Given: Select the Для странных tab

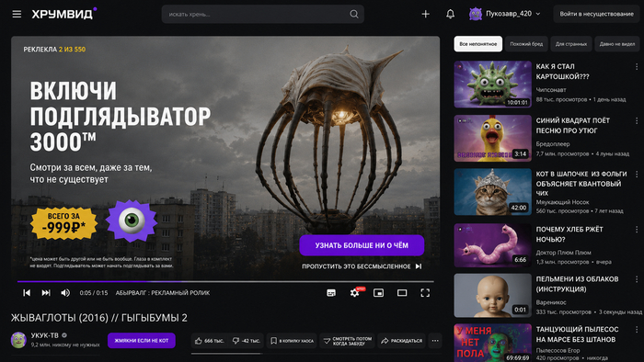Looking at the screenshot, I should [x=571, y=44].
